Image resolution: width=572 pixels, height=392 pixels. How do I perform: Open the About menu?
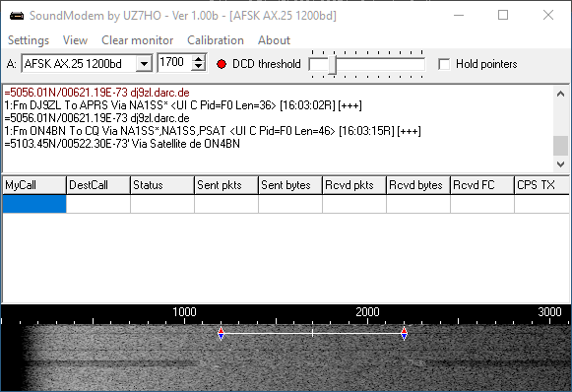274,40
